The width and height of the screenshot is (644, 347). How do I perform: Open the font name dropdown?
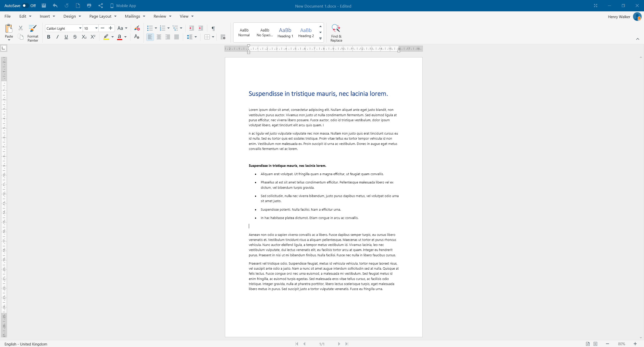(x=80, y=28)
